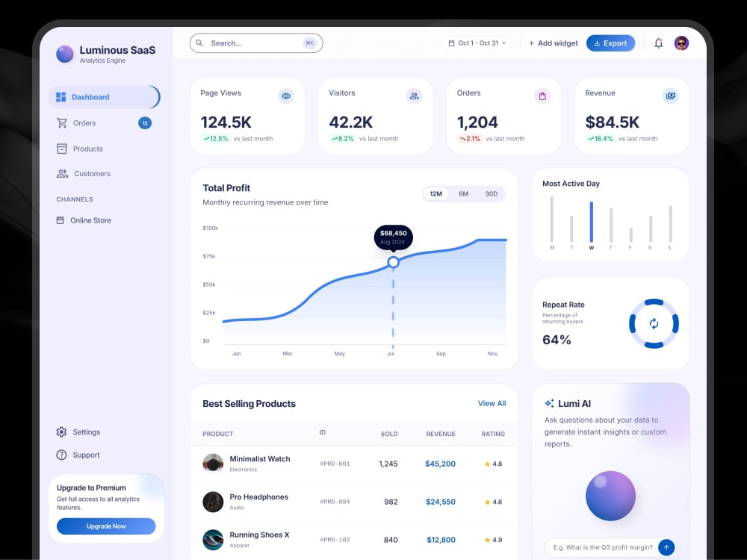Screen dimensions: 747x560
Task: Click the Lumi AI purple orb
Action: tap(610, 496)
